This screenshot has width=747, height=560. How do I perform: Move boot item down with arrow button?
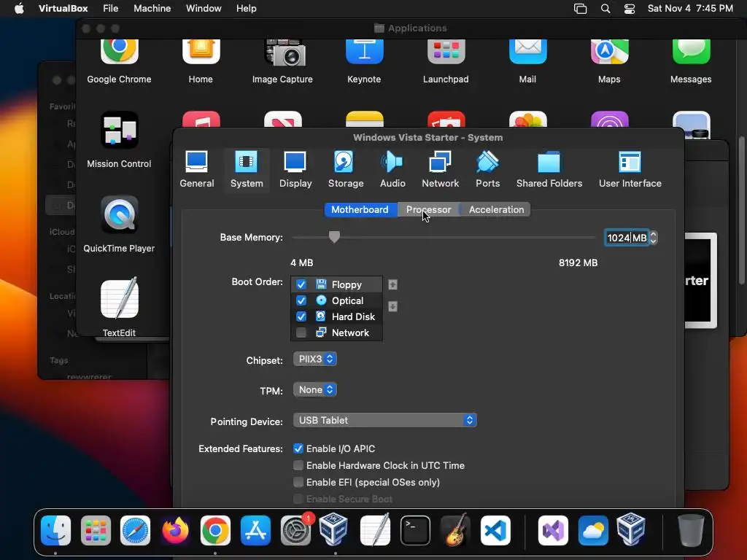coord(392,306)
